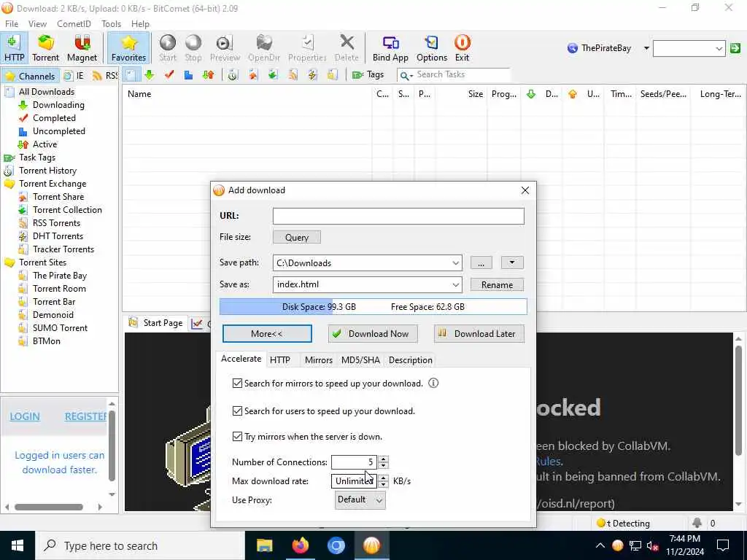
Task: Open the Tools menu
Action: click(111, 24)
